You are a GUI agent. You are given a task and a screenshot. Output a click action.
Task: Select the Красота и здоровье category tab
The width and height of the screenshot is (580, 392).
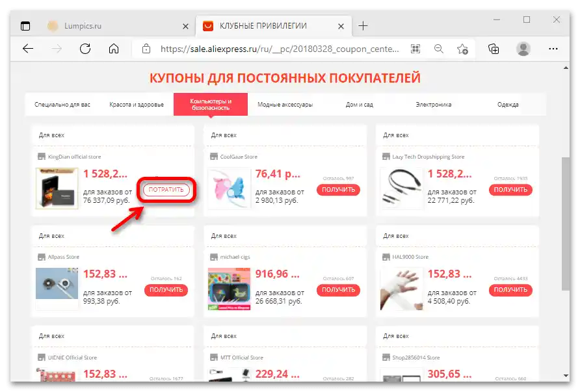[137, 105]
